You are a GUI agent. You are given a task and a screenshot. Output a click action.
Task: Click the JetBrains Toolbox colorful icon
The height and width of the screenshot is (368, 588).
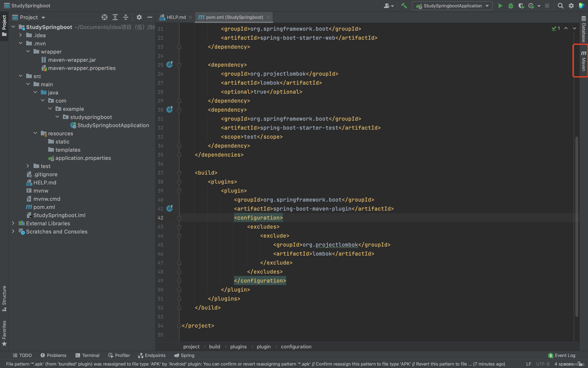click(582, 6)
